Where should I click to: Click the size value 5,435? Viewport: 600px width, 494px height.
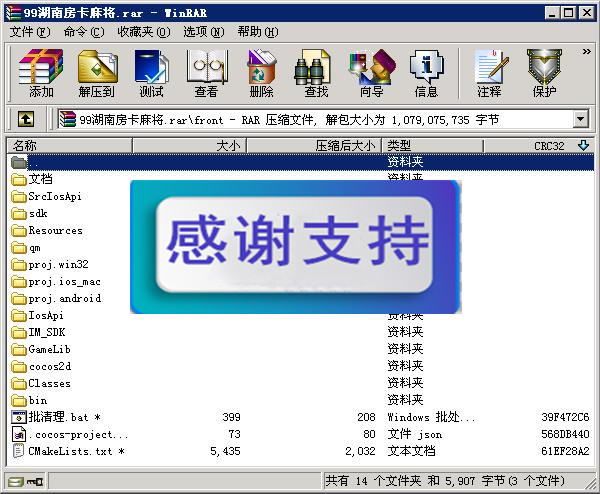225,451
